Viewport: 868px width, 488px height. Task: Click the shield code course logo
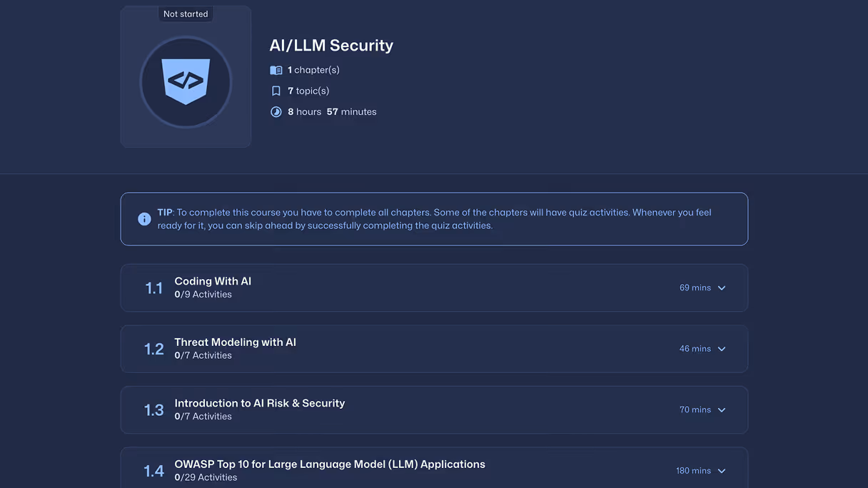186,82
